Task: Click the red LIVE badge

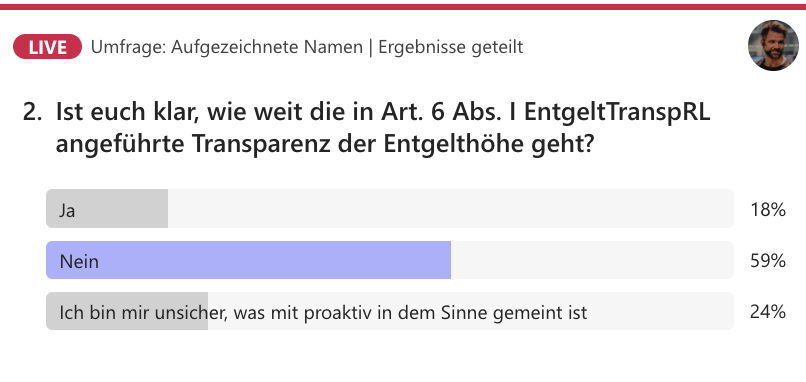Action: point(47,47)
